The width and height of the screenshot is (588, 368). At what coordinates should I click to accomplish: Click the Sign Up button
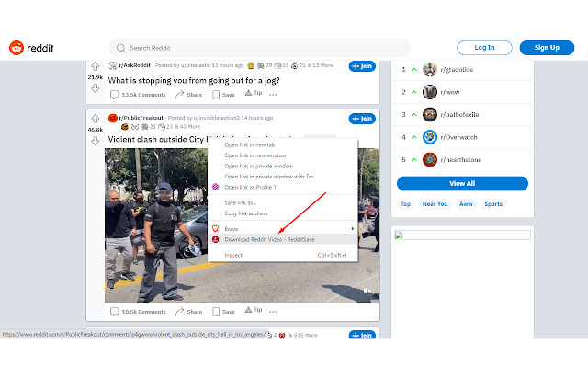547,48
